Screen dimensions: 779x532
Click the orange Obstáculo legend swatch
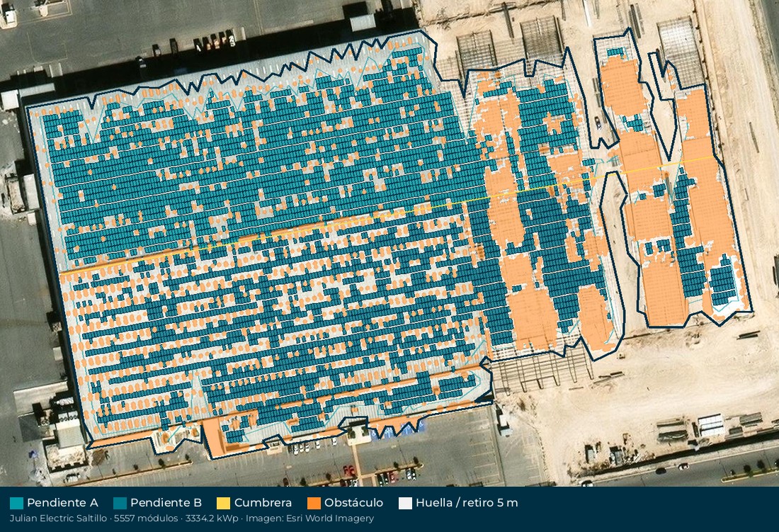314,503
